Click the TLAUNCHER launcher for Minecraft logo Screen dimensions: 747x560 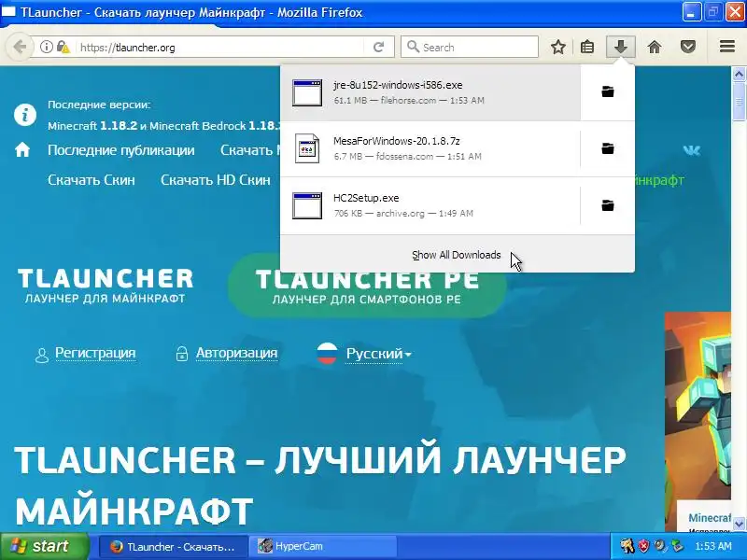click(106, 286)
